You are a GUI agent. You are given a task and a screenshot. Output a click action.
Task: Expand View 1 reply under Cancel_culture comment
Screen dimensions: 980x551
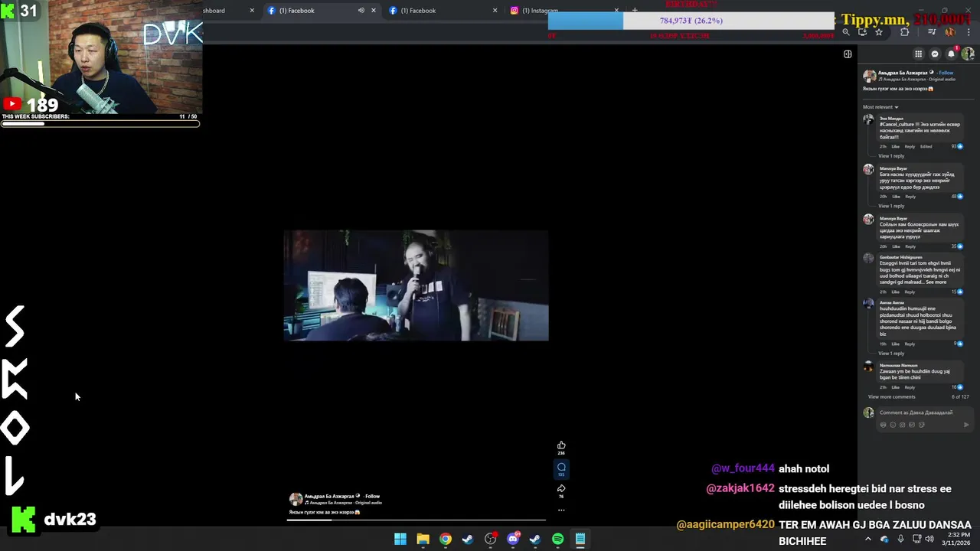[x=891, y=156]
